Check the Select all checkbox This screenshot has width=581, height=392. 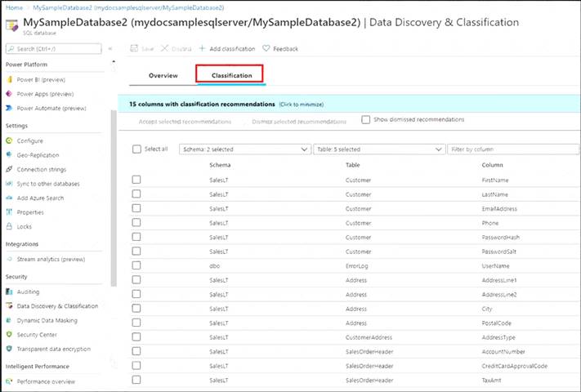point(136,149)
